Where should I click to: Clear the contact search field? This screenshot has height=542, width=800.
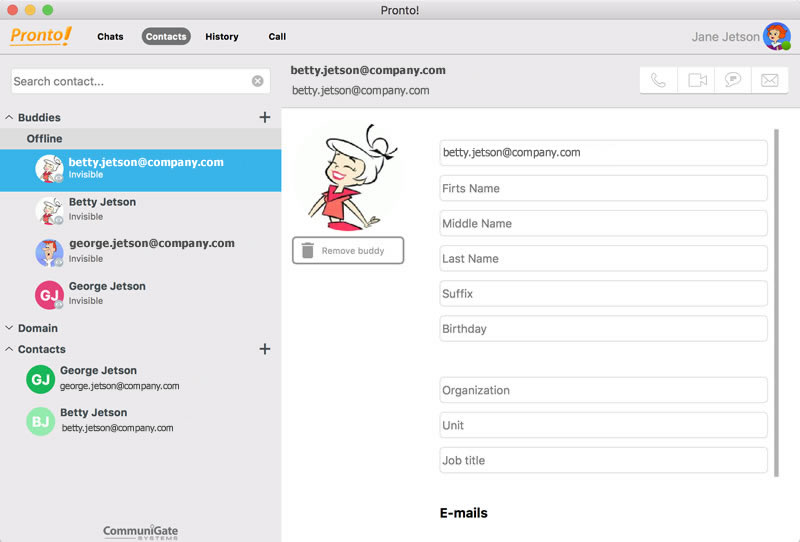[258, 81]
